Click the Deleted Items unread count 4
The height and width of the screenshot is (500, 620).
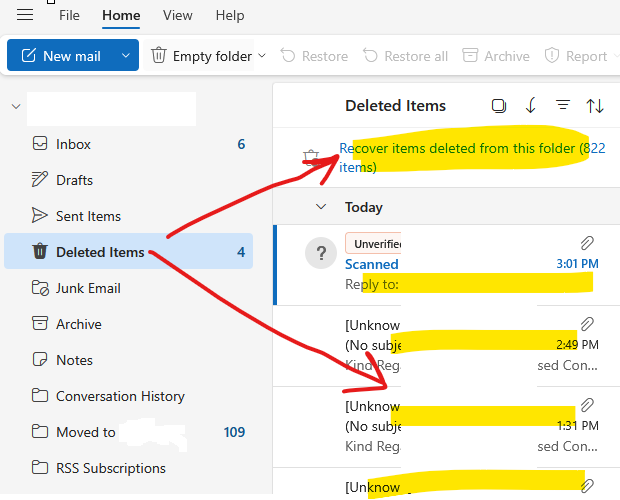[241, 252]
